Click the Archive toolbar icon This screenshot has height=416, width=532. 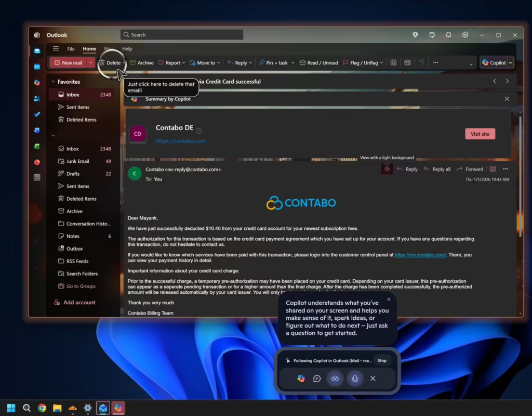click(142, 62)
